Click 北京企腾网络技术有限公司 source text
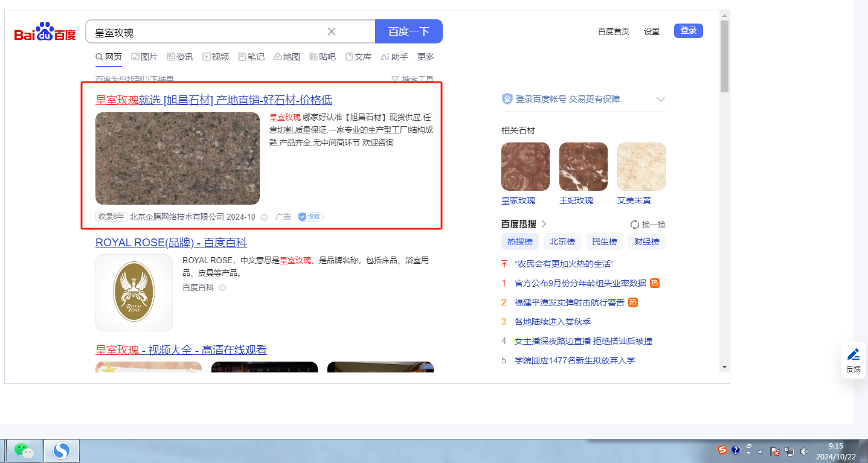The height and width of the screenshot is (463, 868). 176,217
